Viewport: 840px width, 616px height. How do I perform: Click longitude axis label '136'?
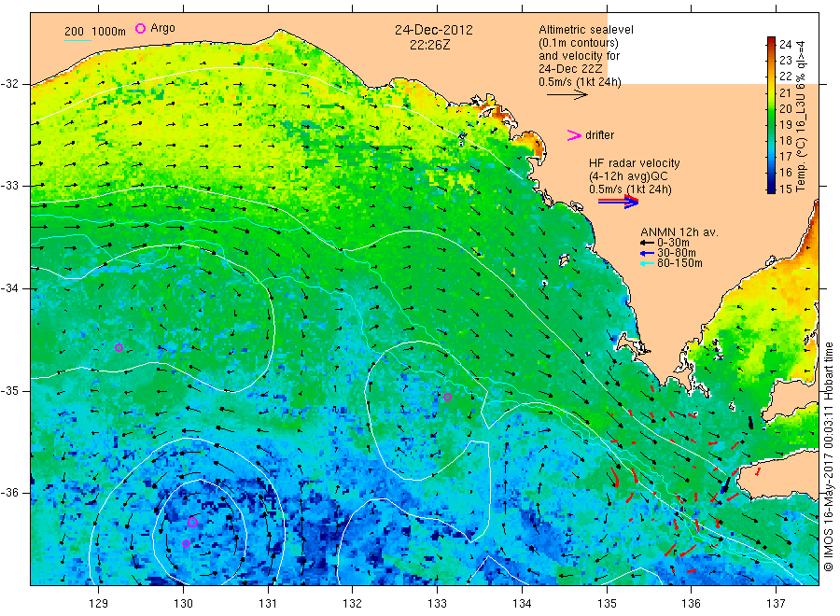691,604
